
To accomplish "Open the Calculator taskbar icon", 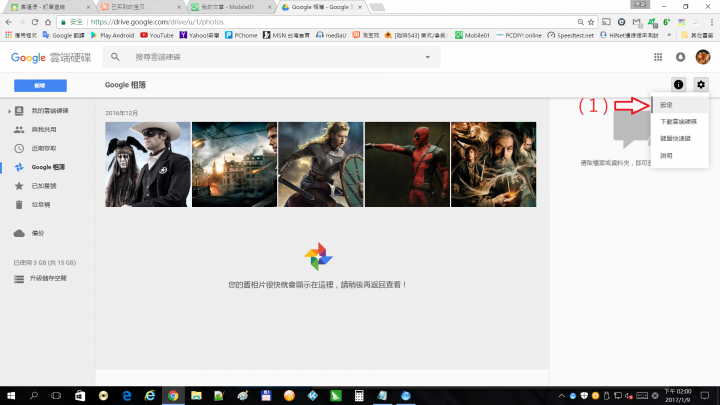I will [359, 395].
